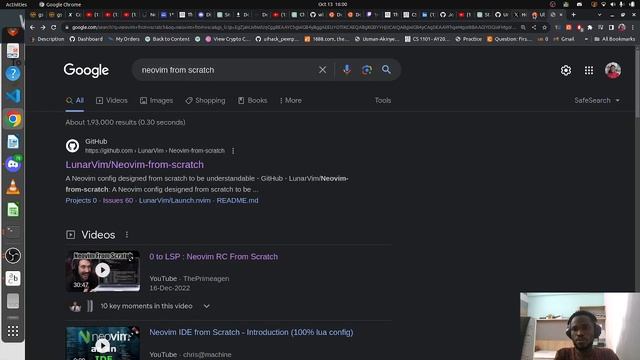Play the ThePrimeagen video thumbnail

[103, 271]
